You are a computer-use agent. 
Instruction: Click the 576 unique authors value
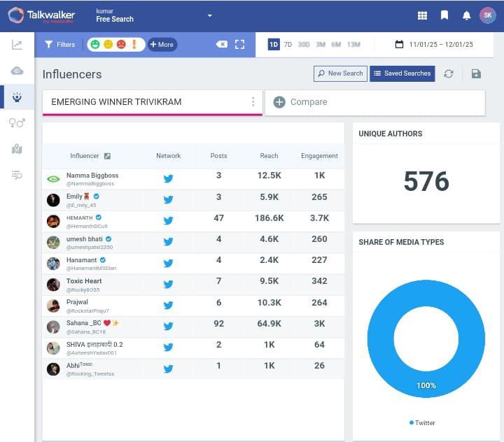point(426,182)
